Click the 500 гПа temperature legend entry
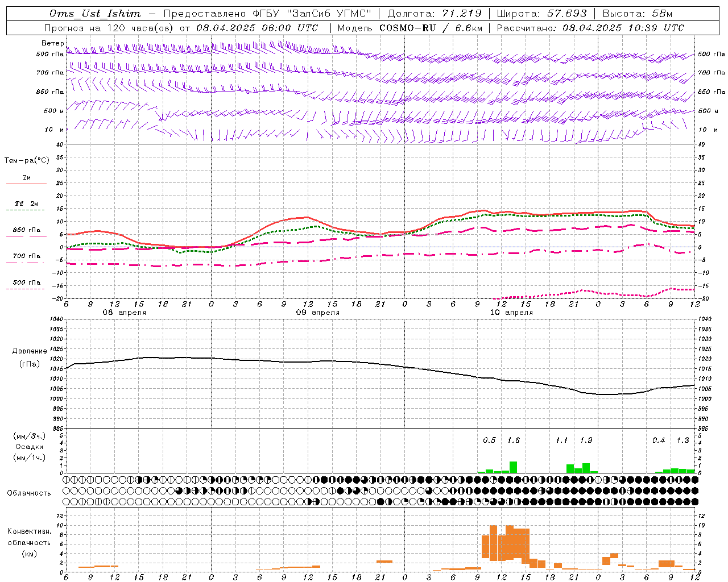This screenshot has width=728, height=582. pyautogui.click(x=27, y=282)
